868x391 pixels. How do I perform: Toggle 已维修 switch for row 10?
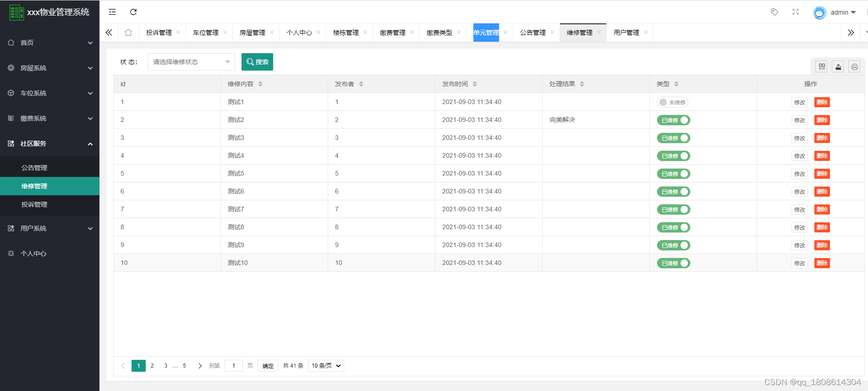pos(673,263)
